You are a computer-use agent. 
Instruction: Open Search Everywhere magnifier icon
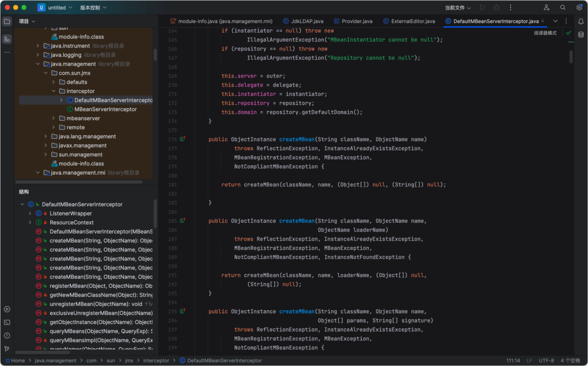pyautogui.click(x=563, y=8)
